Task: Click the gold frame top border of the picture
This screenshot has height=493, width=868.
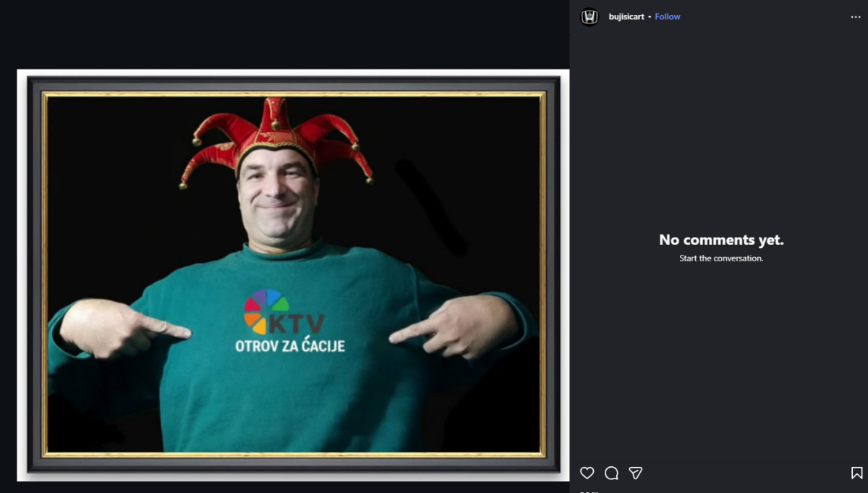Action: tap(293, 94)
